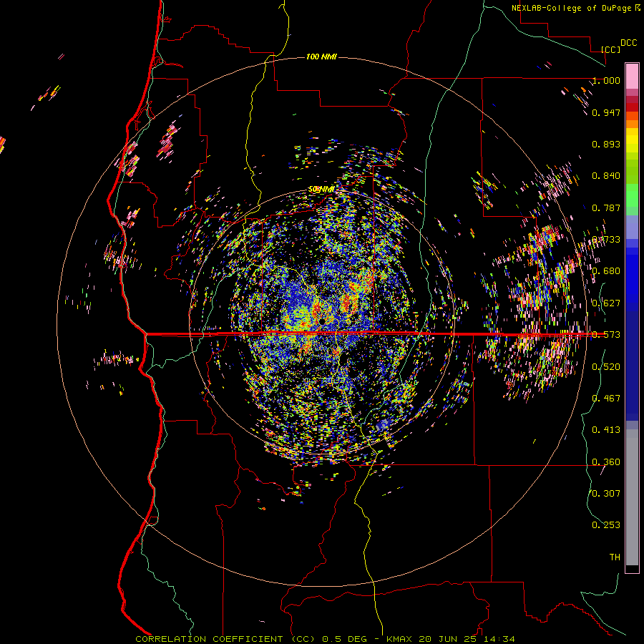Click the 1.000 color scale value
This screenshot has width=644, height=644.
pyautogui.click(x=606, y=80)
